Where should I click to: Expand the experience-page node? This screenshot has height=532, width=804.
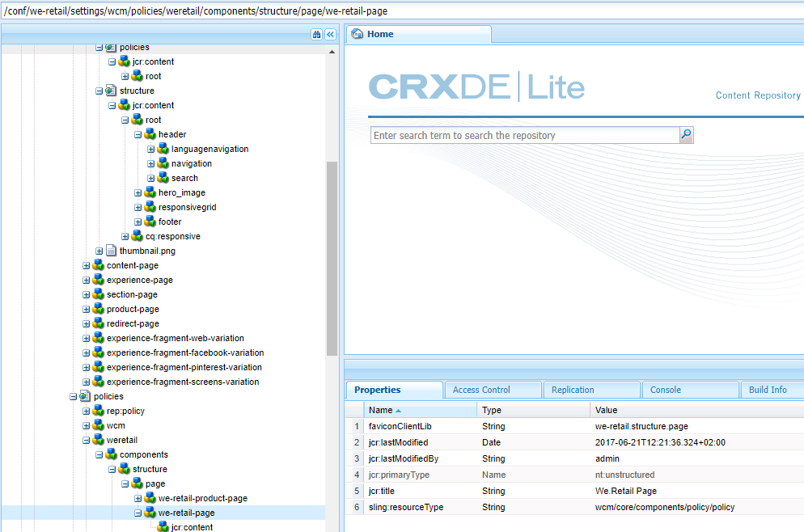pyautogui.click(x=86, y=281)
